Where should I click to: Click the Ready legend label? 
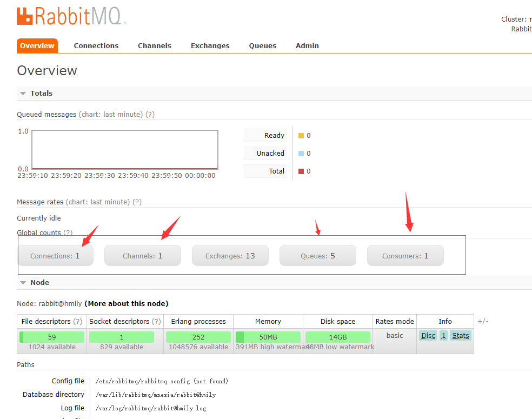click(x=265, y=135)
